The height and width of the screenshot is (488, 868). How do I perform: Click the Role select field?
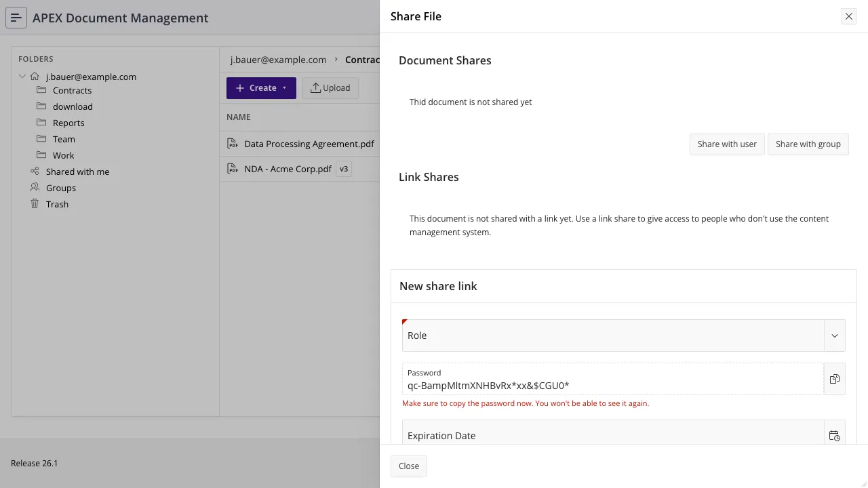point(613,335)
